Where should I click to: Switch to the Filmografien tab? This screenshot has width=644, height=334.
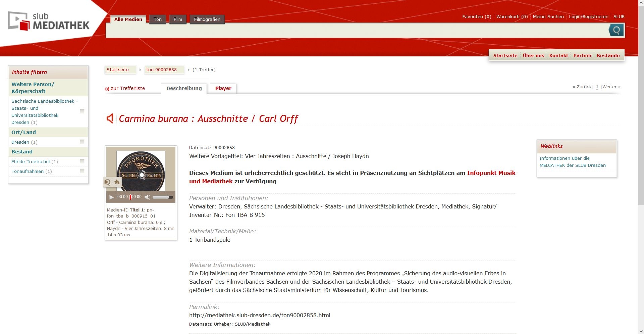(207, 19)
